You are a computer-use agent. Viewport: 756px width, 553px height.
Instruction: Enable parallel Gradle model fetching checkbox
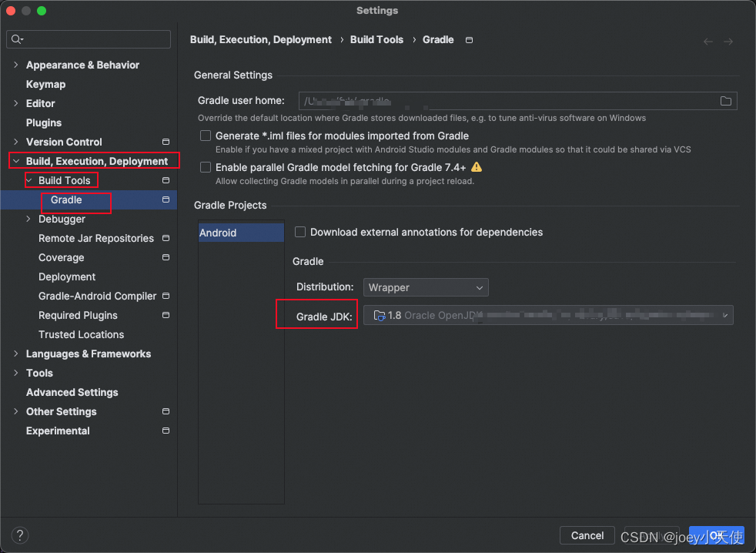pos(206,167)
